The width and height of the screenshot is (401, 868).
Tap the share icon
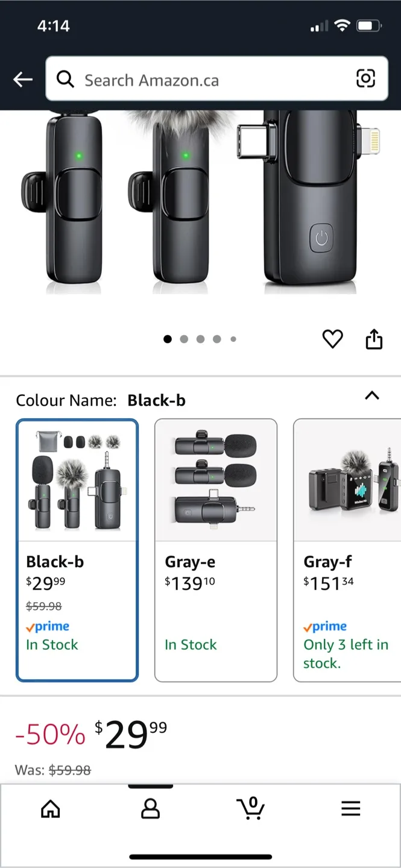point(374,339)
